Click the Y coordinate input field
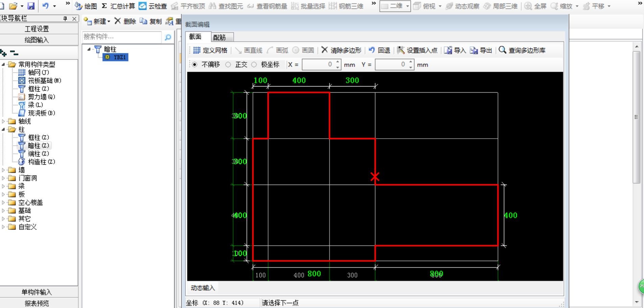 (x=391, y=65)
